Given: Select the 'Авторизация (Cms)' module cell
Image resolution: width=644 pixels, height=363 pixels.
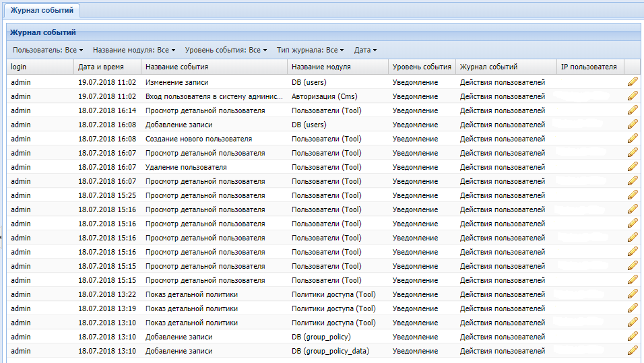Looking at the screenshot, I should click(x=324, y=96).
